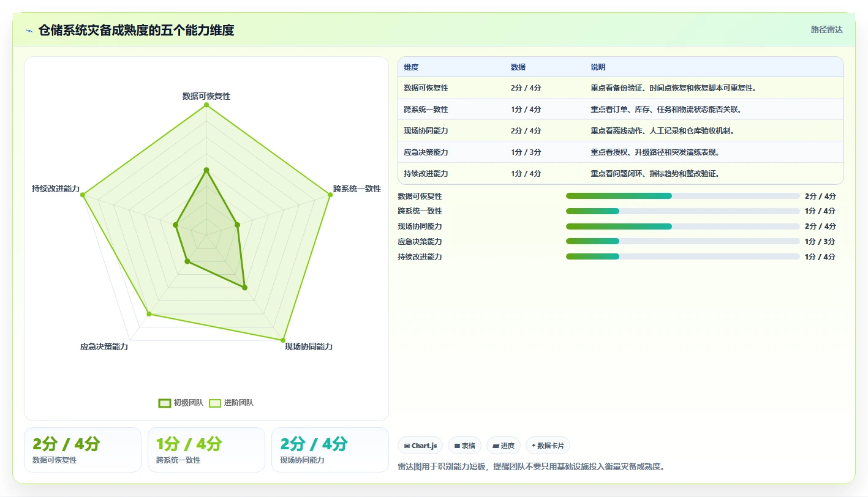Open the 现场协同能力 score card
Screen dimensions: 868x497
[330, 450]
